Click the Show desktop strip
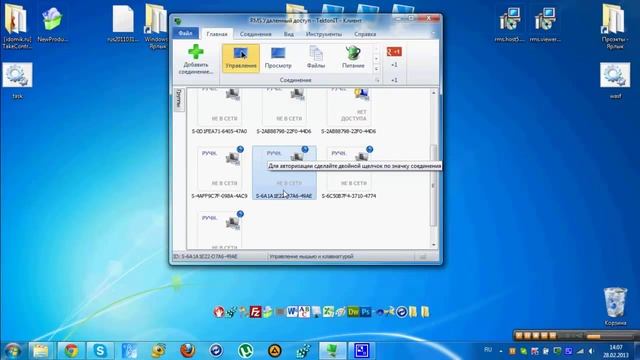This screenshot has height=360, width=640. pyautogui.click(x=637, y=351)
